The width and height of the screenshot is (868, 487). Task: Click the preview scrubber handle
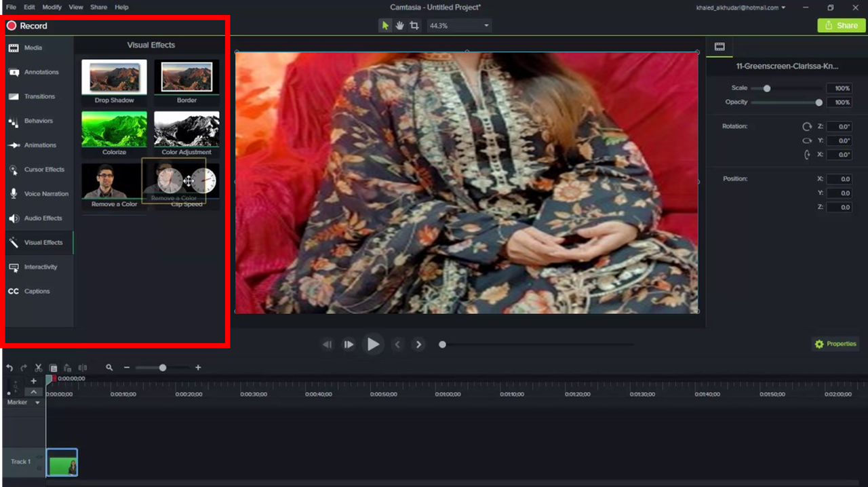(x=442, y=345)
